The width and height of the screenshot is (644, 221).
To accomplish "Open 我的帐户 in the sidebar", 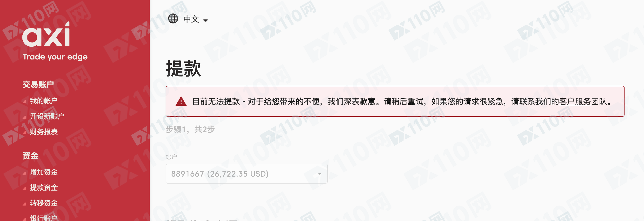I will coord(44,101).
